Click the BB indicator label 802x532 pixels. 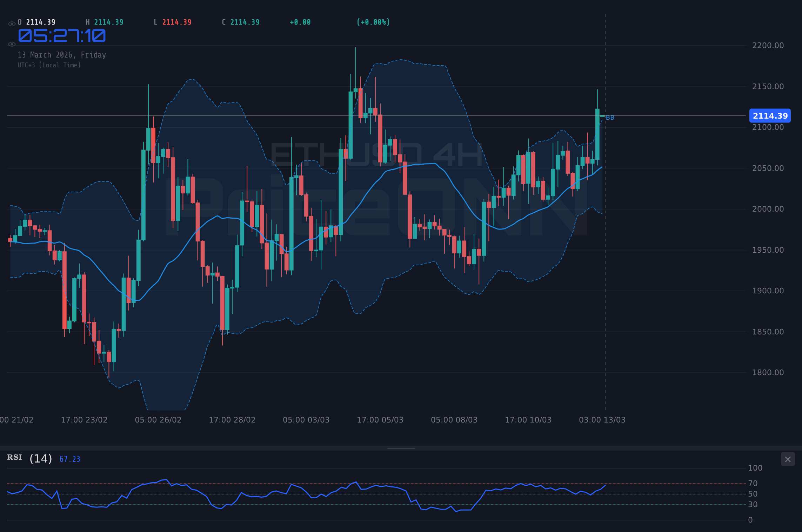tap(610, 118)
